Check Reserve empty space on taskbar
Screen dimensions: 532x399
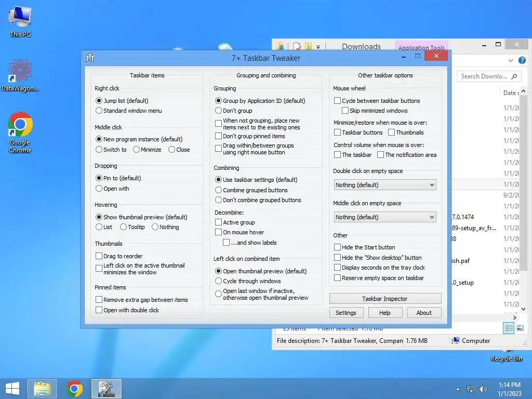379,278
